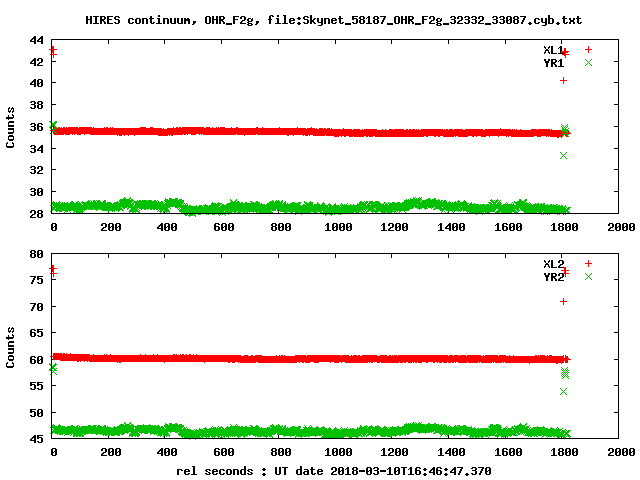Click the y-axis tick label 55
This screenshot has width=640, height=480.
[x=36, y=386]
